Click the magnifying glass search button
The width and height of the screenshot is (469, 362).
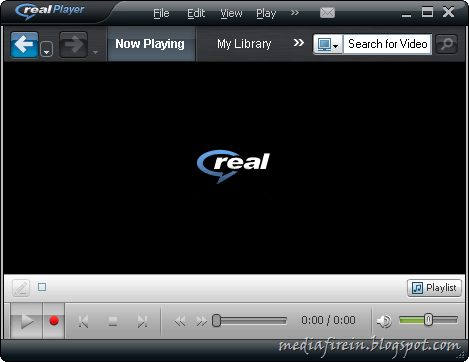coord(447,44)
